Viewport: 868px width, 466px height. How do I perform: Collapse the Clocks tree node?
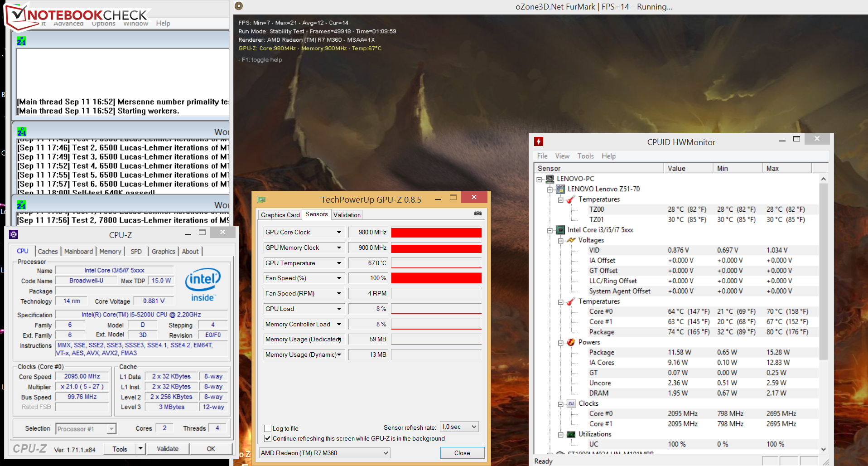click(561, 404)
